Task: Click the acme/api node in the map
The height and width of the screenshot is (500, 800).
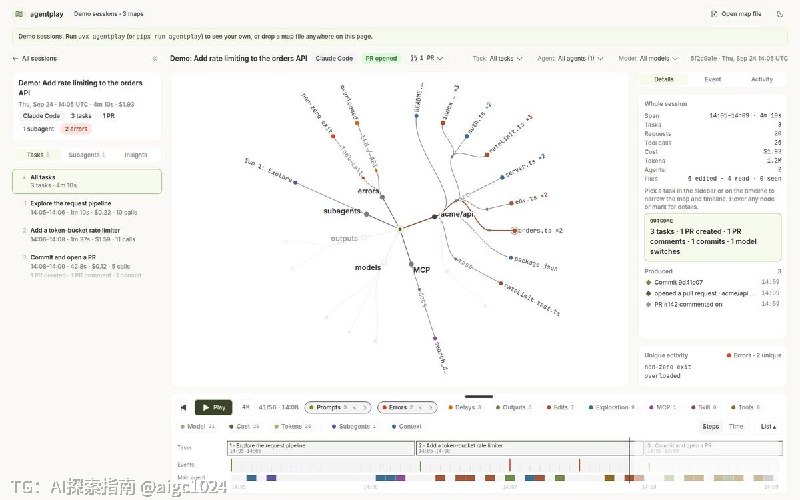Action: click(435, 217)
